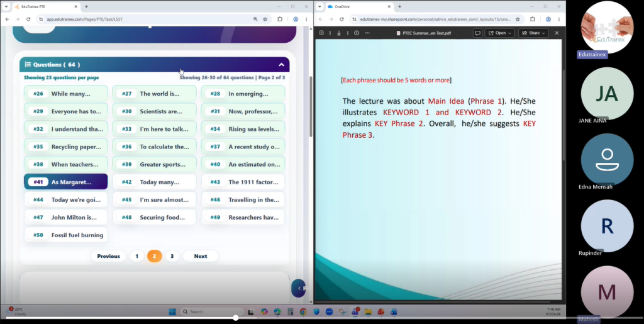Go back in the OneDrive browser window
The width and height of the screenshot is (644, 324).
(x=321, y=20)
